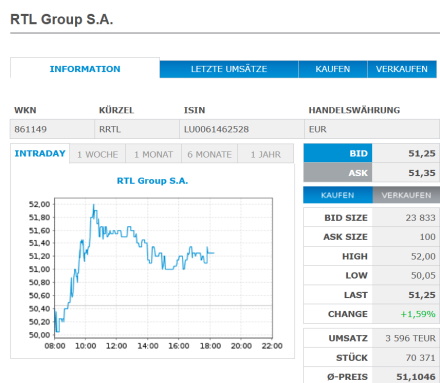
Task: Click UMSATZ value 3 596 TEUR
Action: (x=410, y=338)
